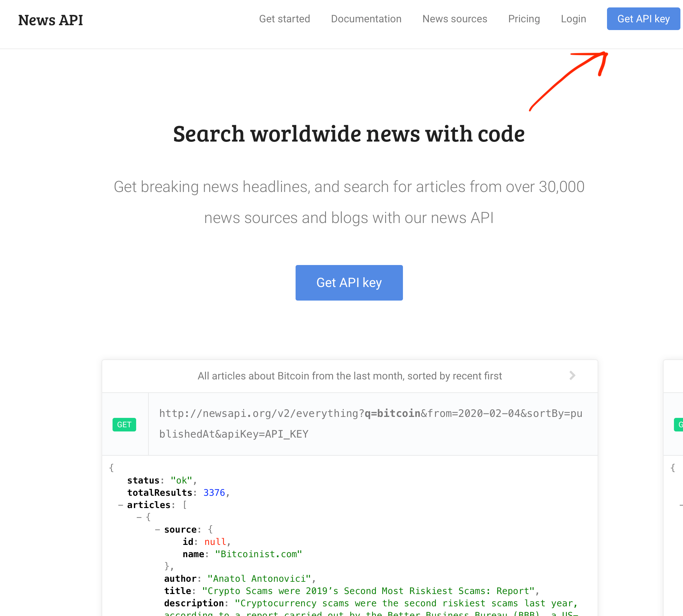
Task: Go to the Documentation page
Action: (x=366, y=19)
